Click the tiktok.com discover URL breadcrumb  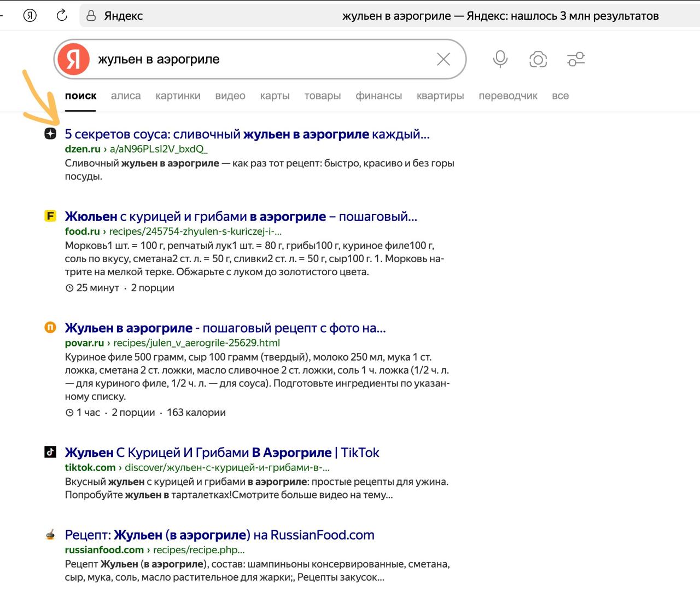coord(197,467)
